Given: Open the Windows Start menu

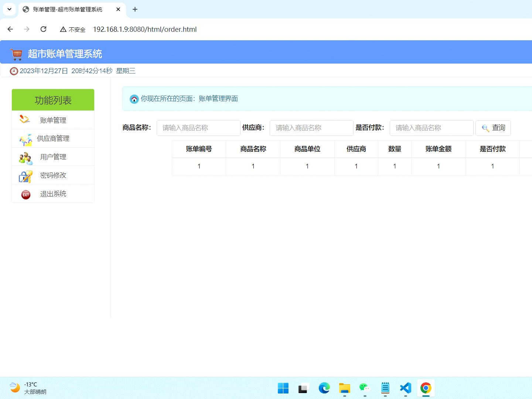Looking at the screenshot, I should (283, 388).
